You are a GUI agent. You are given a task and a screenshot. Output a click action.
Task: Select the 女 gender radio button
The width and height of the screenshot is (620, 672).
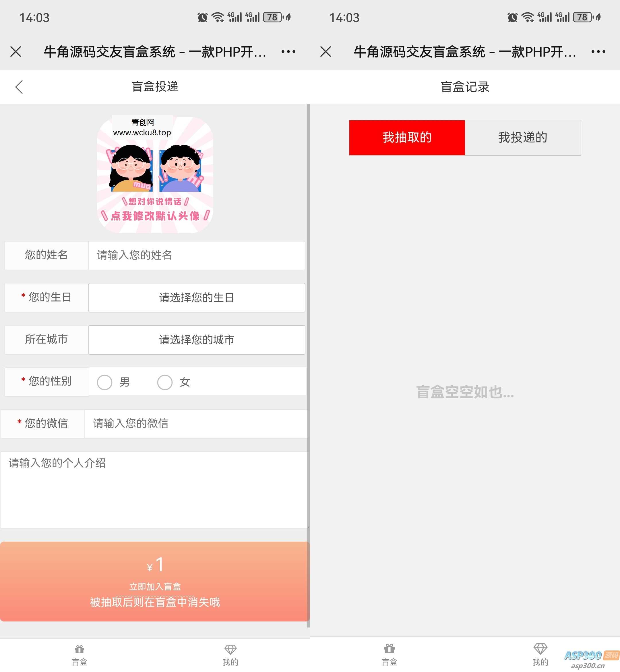tap(165, 382)
